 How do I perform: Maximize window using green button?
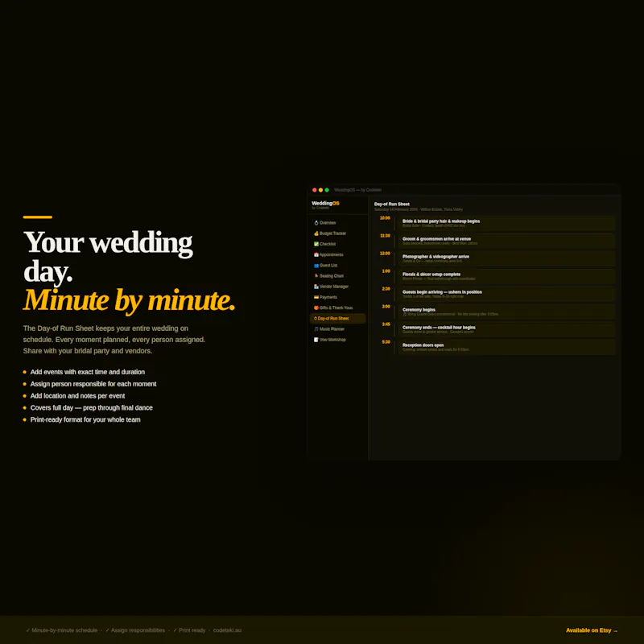(x=327, y=190)
